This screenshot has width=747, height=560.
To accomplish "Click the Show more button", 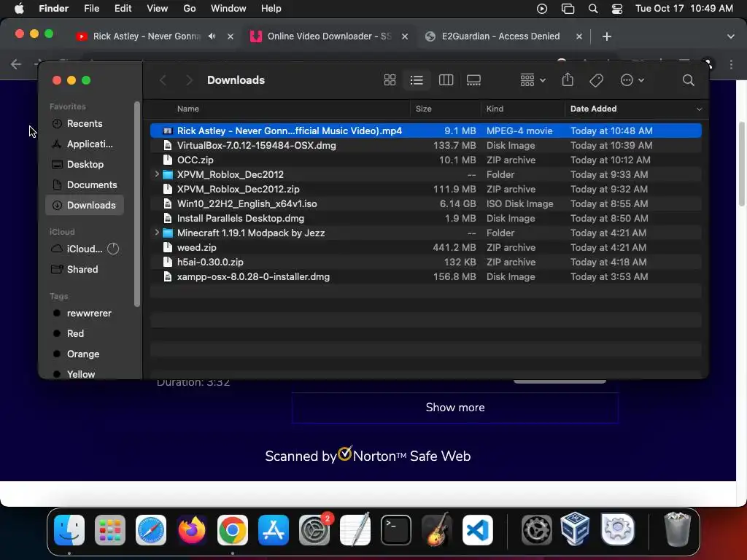I will click(x=455, y=408).
